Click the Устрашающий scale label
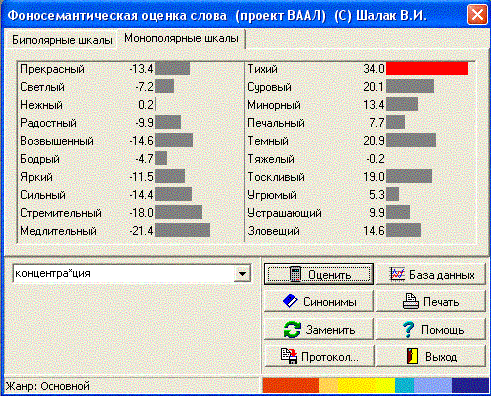 [284, 213]
